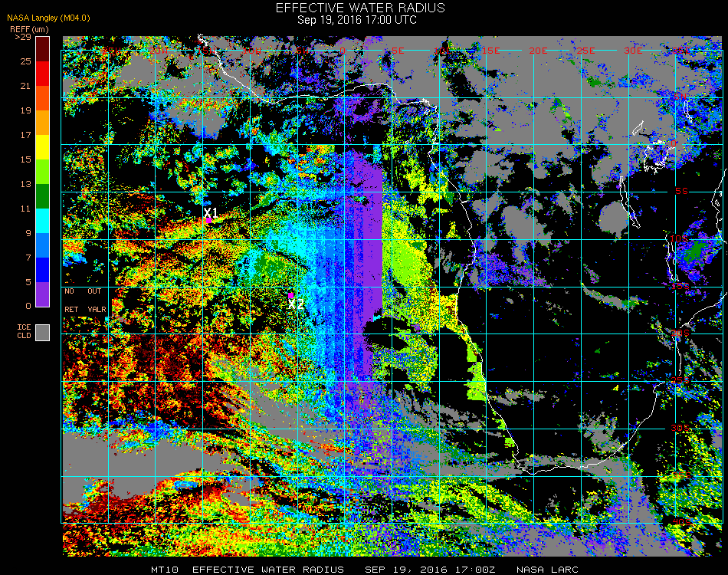Select the light green legend swatch (13–15)
The image size is (728, 575).
(x=43, y=172)
